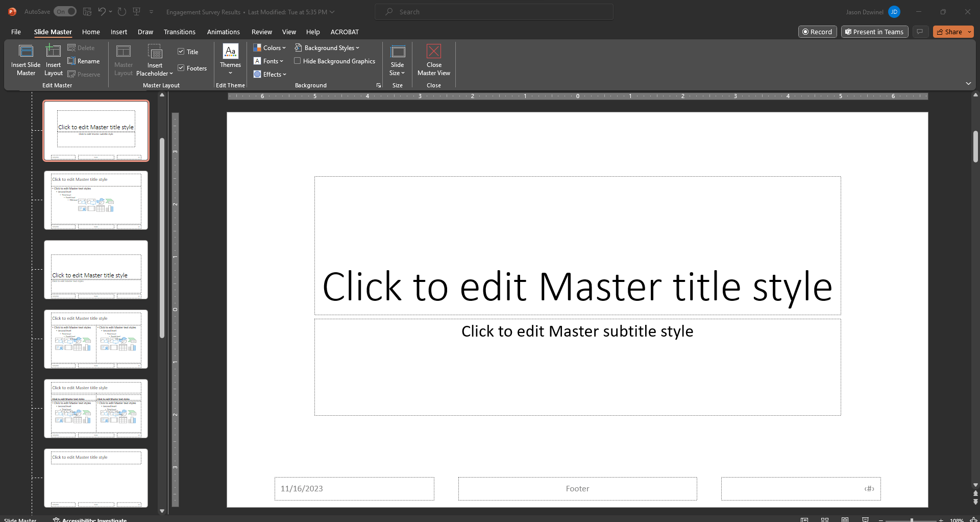
Task: Click the Preserve master option
Action: (x=84, y=75)
